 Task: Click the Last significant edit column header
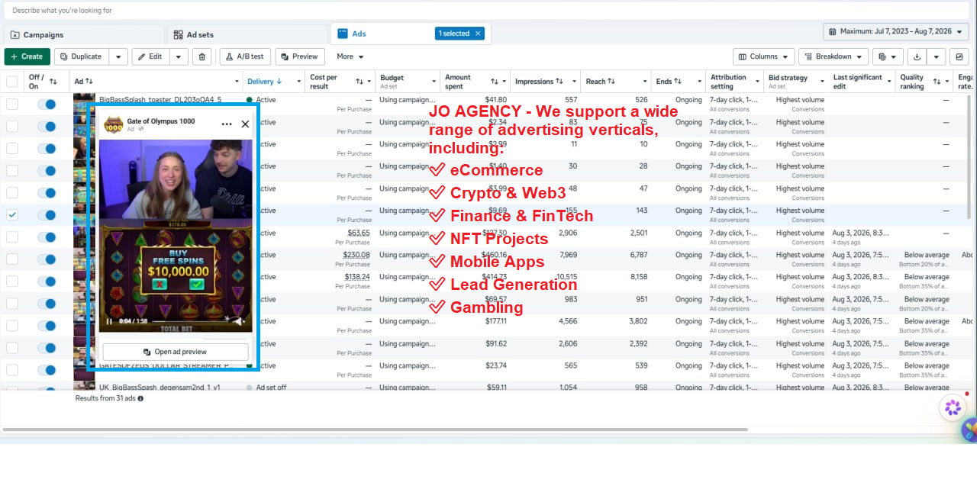(857, 82)
